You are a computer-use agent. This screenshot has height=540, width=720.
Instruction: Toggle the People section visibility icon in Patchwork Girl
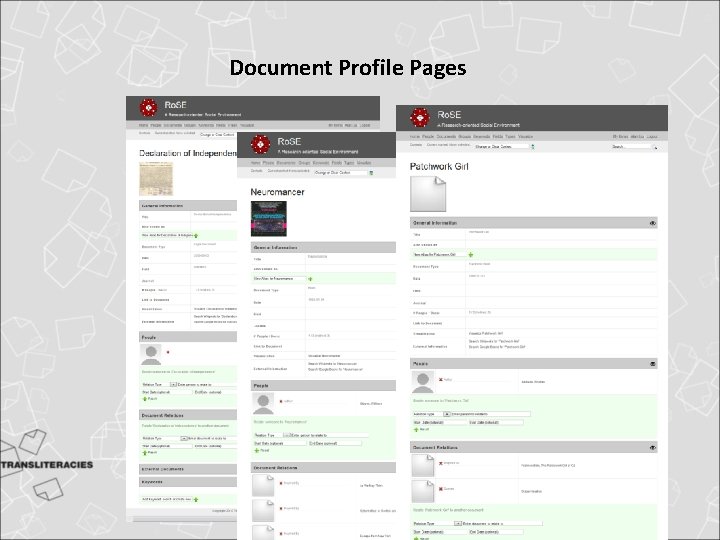pos(652,364)
